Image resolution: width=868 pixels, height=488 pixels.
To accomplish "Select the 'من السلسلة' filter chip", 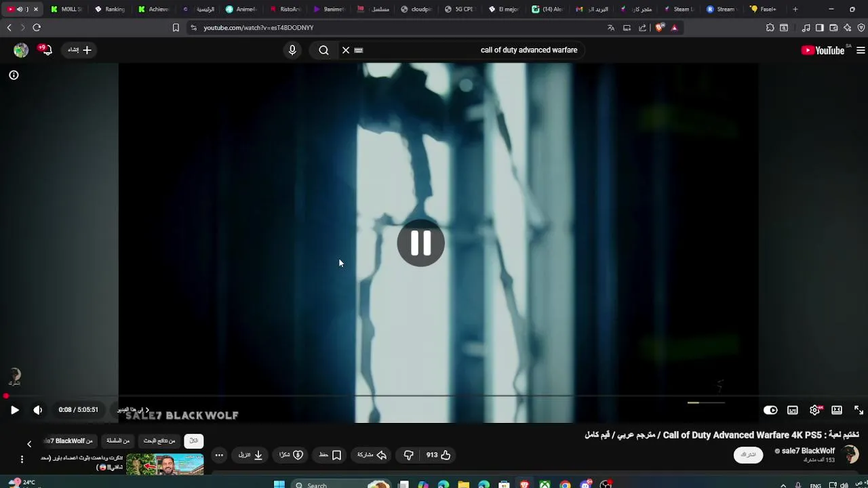I will pyautogui.click(x=118, y=441).
